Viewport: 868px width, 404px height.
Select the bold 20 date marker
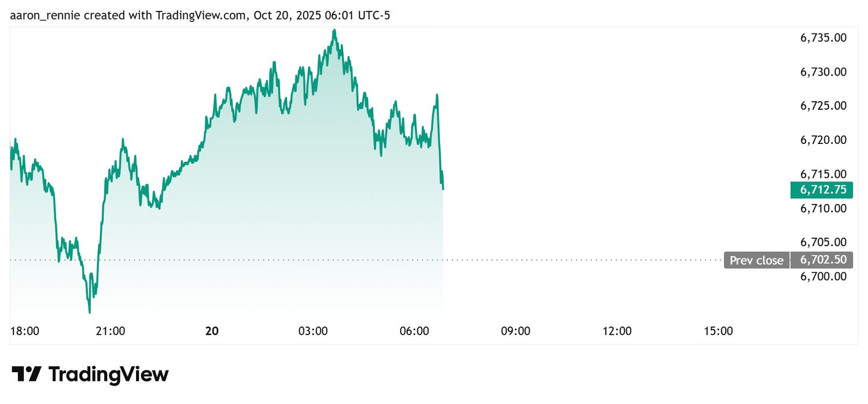click(212, 331)
